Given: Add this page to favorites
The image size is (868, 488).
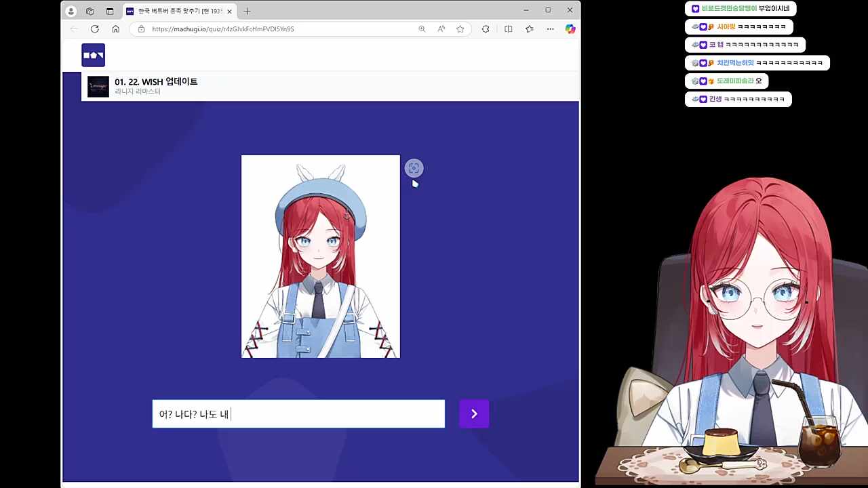Looking at the screenshot, I should pyautogui.click(x=460, y=29).
